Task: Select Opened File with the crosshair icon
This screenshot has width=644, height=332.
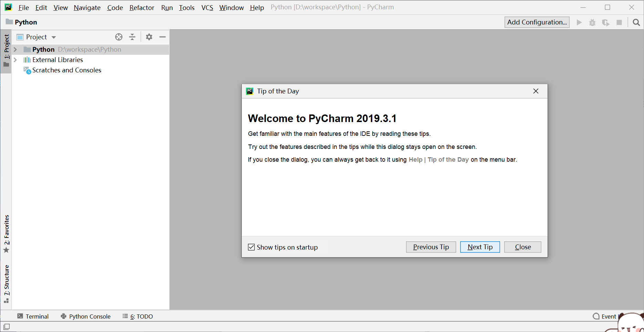Action: click(119, 37)
